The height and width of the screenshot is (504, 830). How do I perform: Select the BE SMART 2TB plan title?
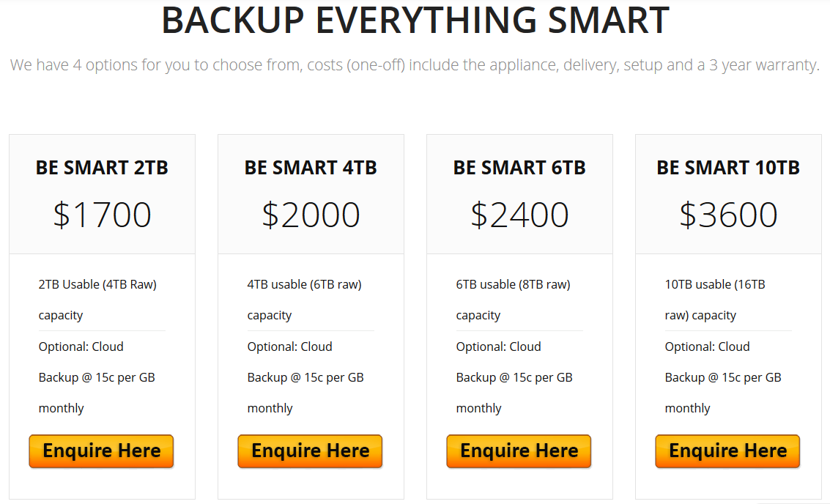(x=102, y=168)
